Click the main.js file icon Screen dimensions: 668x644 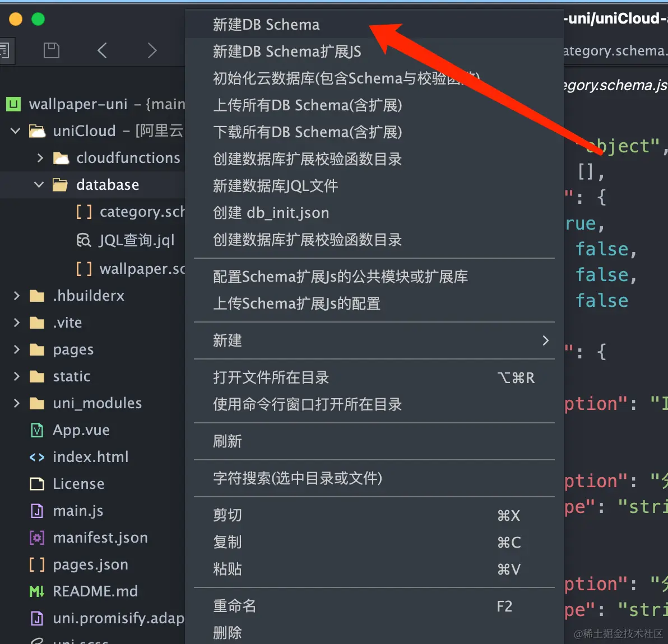point(37,511)
